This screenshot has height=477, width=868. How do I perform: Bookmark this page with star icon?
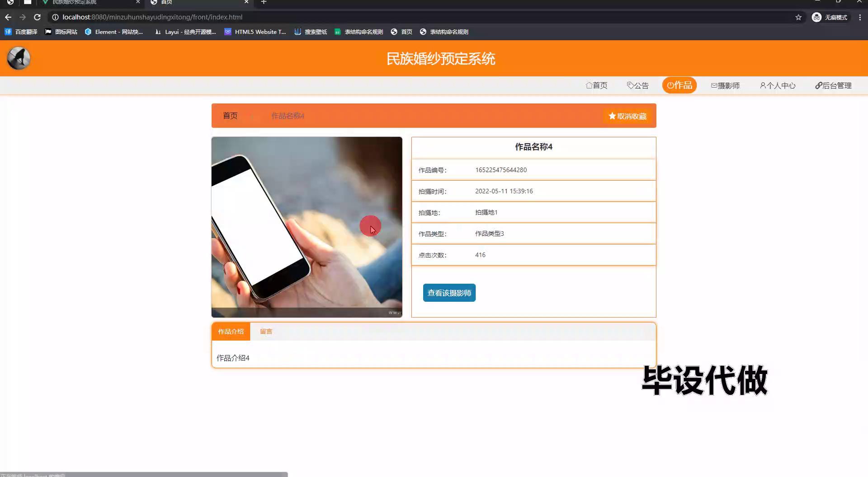point(798,17)
